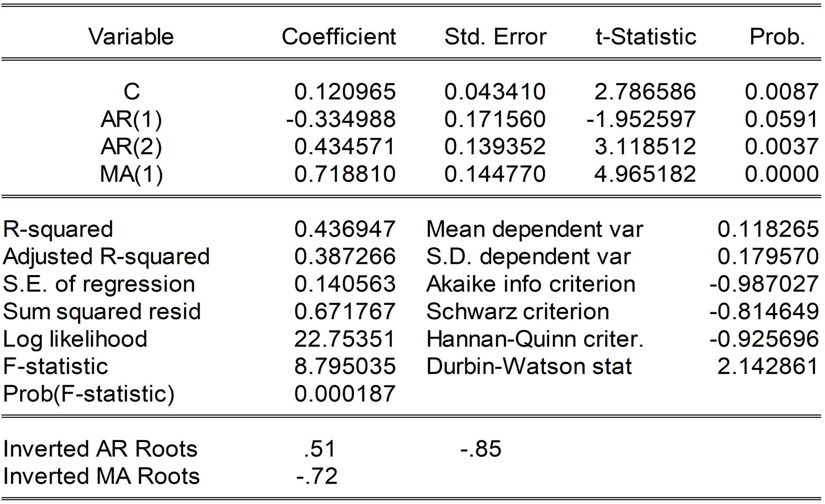
Task: Select the AR(2) variable row label
Action: (131, 146)
